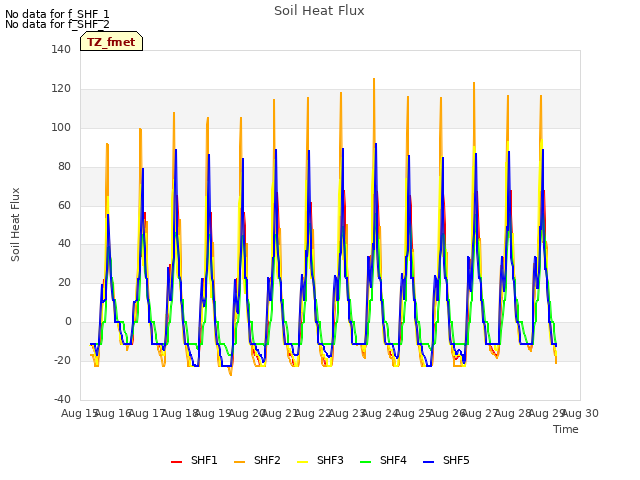Click the SHF5 blue legend swatch
The image size is (640, 480).
(429, 462)
